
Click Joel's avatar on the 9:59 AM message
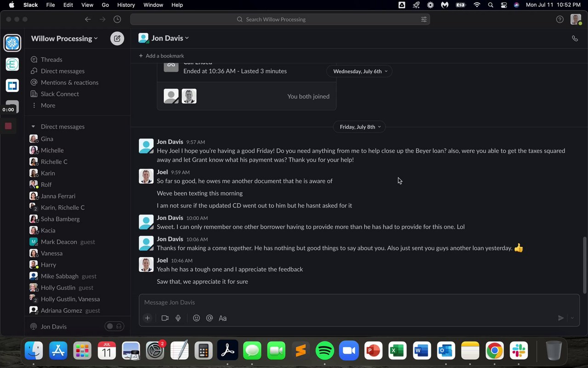[x=146, y=176]
